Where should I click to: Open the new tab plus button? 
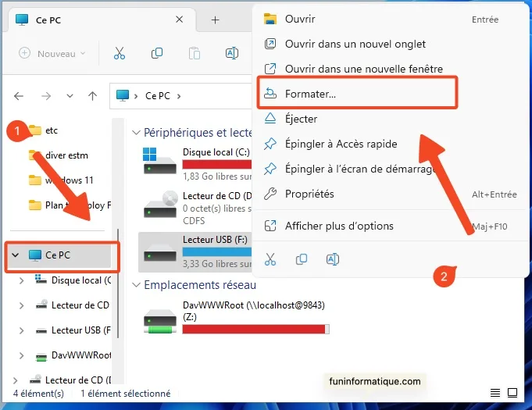[x=215, y=20]
